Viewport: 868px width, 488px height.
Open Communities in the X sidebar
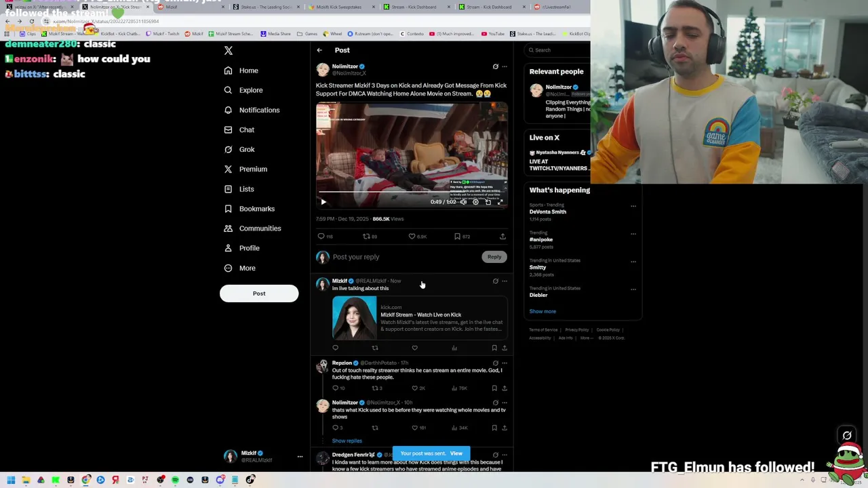coord(252,228)
